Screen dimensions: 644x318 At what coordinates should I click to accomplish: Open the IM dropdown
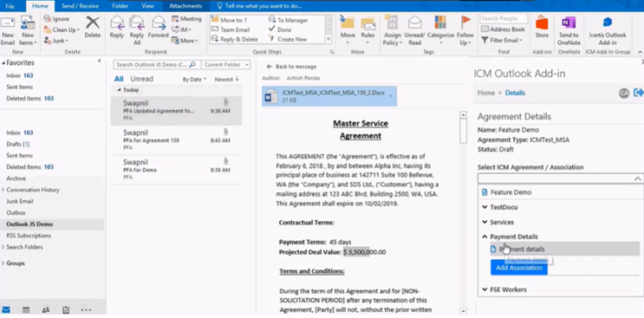click(x=181, y=29)
